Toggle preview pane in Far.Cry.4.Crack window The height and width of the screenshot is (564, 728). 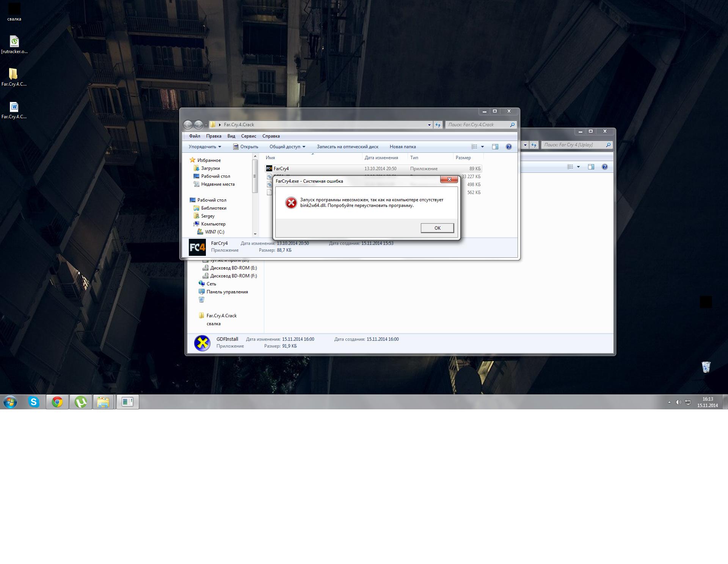point(495,147)
